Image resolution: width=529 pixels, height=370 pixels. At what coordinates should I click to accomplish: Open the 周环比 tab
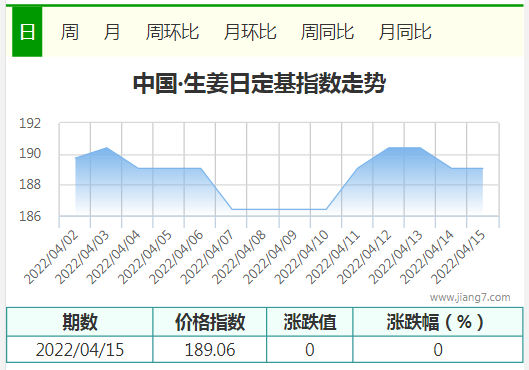pos(172,32)
